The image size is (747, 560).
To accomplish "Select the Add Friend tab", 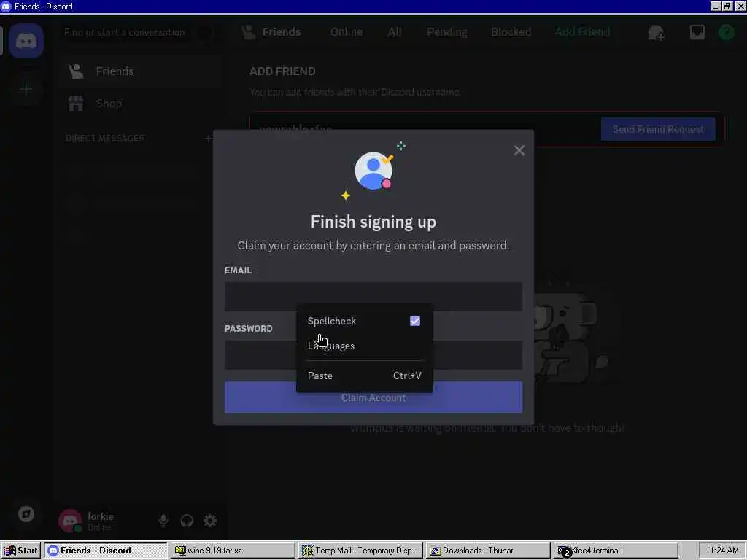I will pos(582,32).
